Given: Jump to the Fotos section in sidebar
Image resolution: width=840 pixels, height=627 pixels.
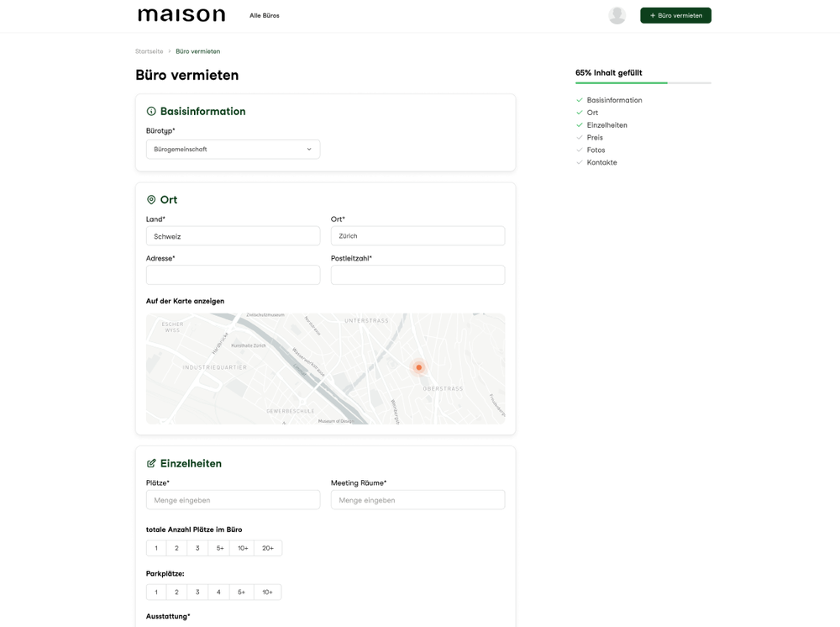Looking at the screenshot, I should click(596, 150).
